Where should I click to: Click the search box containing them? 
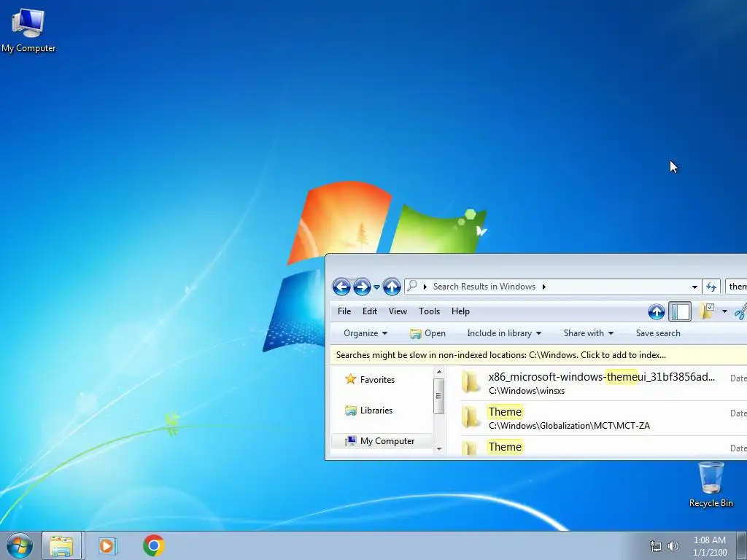tap(736, 287)
